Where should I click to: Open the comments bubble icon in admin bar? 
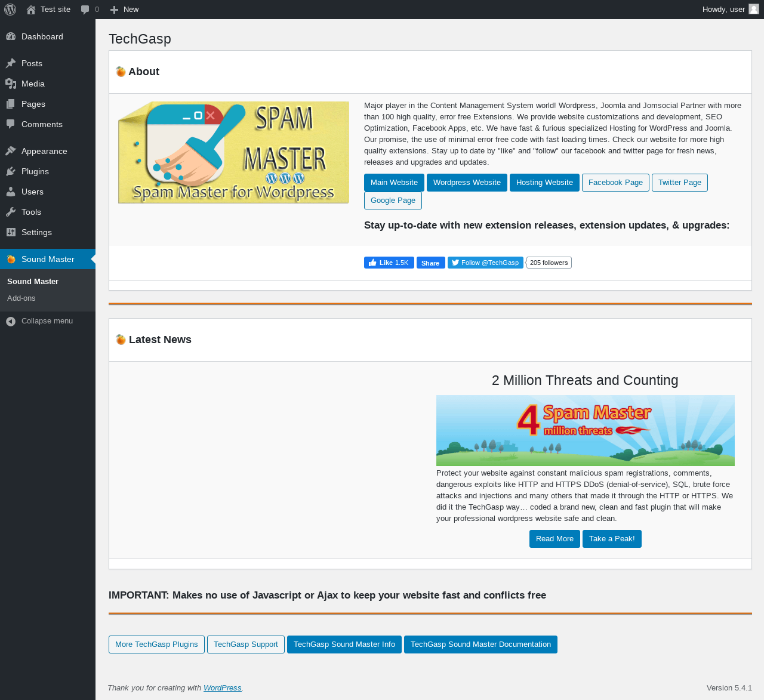pyautogui.click(x=85, y=10)
